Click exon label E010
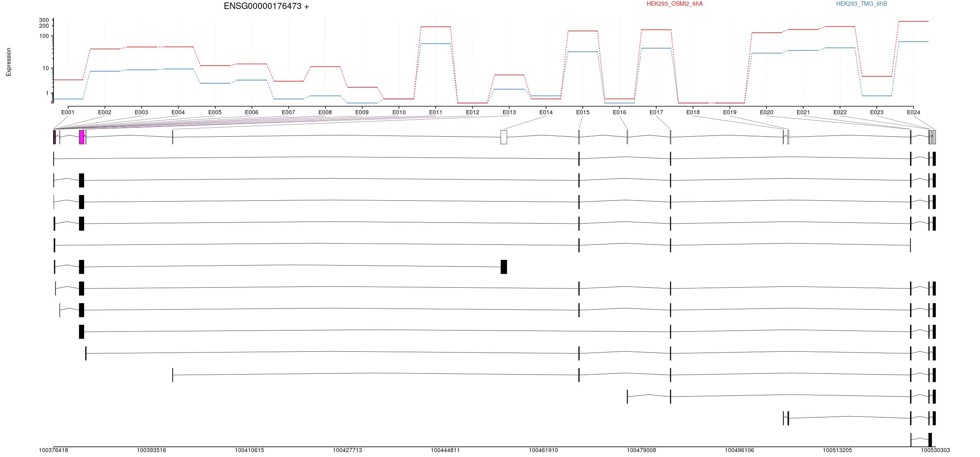This screenshot has width=980, height=457. (399, 112)
